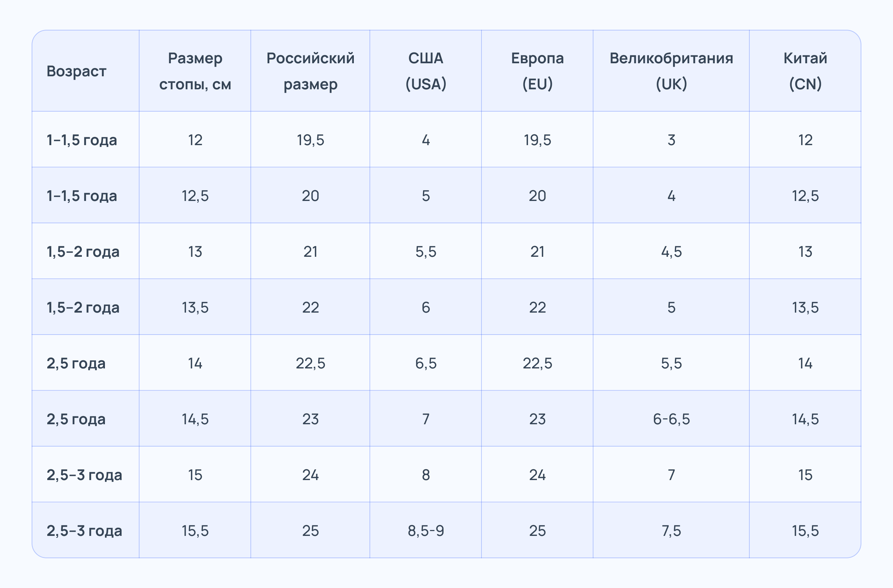Viewport: 893px width, 588px height.
Task: Click Russian size cell 24
Action: click(310, 474)
